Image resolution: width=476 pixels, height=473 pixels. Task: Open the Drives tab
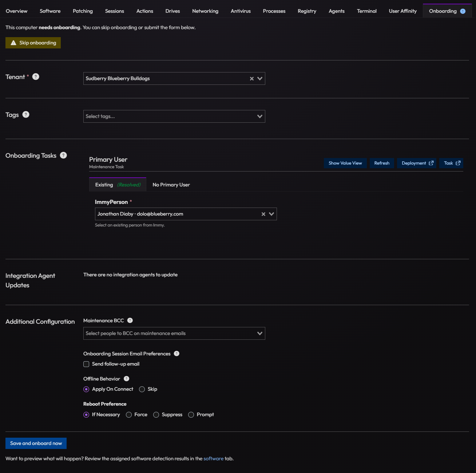(x=173, y=11)
